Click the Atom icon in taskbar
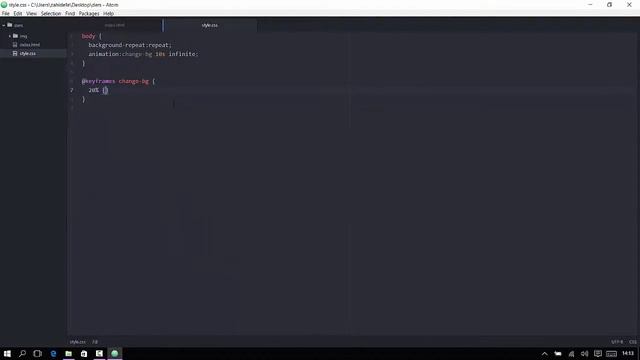Screen dimensions: 640x360 coord(115,353)
